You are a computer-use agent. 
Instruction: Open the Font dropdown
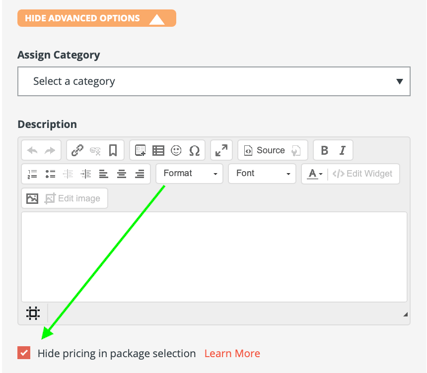pos(262,174)
